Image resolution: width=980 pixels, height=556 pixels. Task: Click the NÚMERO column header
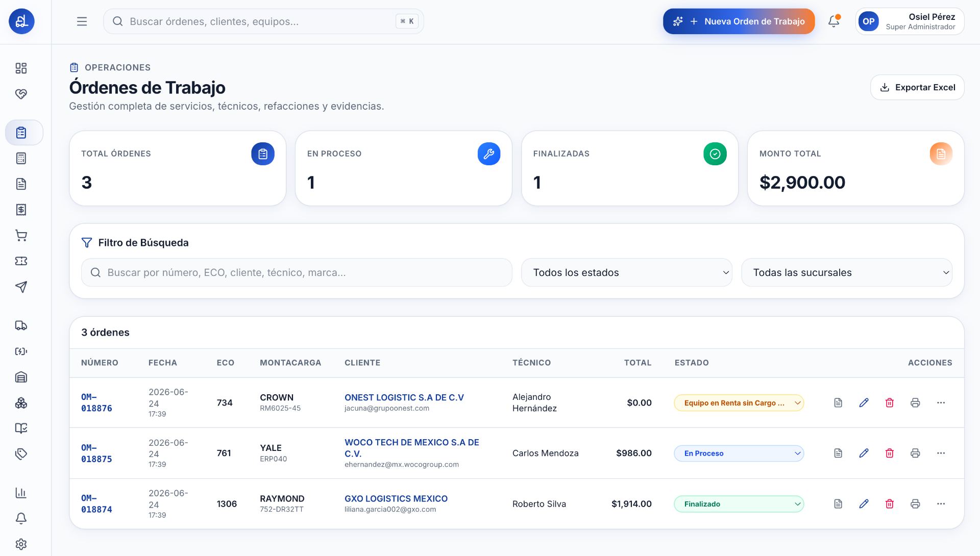pyautogui.click(x=100, y=363)
